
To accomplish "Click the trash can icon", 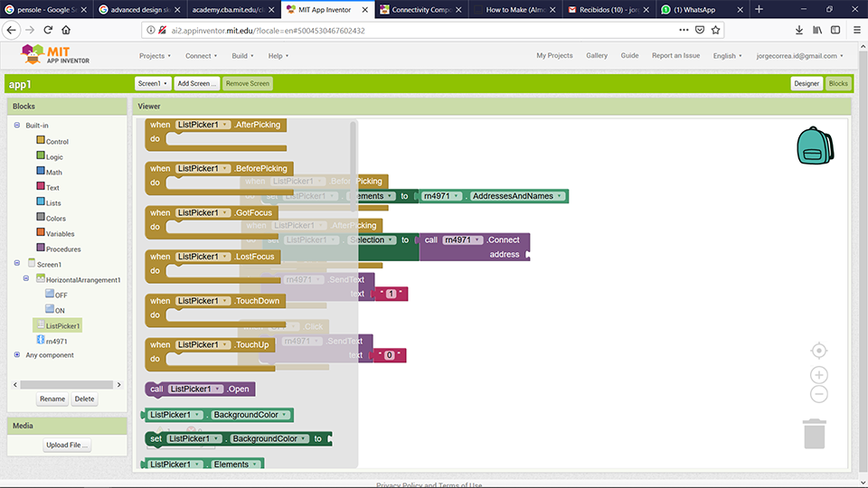I will [x=815, y=434].
